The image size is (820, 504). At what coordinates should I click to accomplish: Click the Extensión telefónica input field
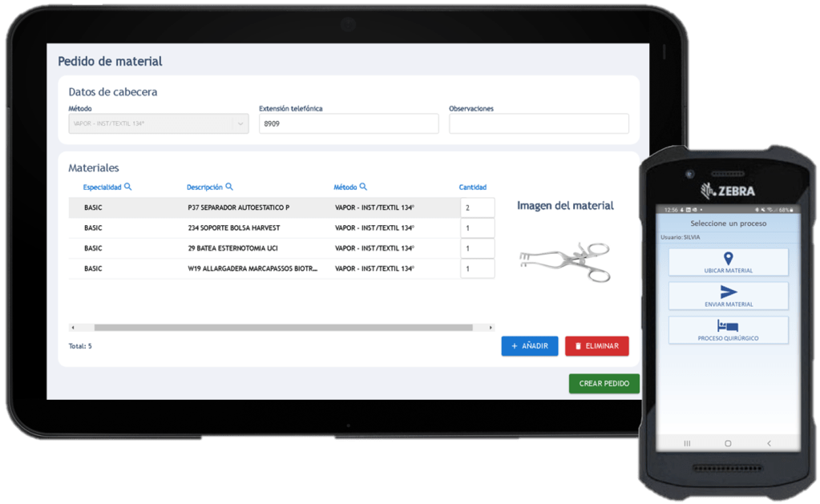click(349, 123)
